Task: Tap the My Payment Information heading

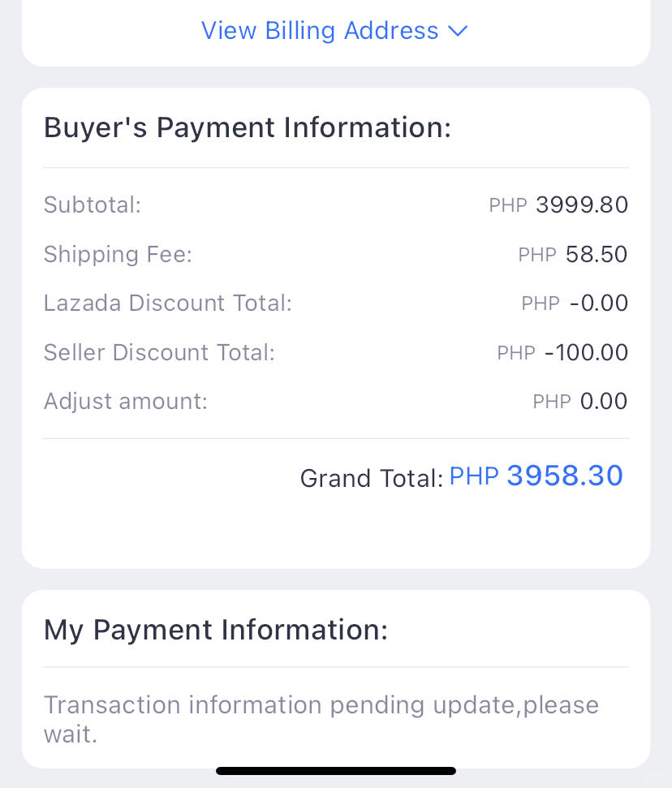Action: [x=216, y=630]
